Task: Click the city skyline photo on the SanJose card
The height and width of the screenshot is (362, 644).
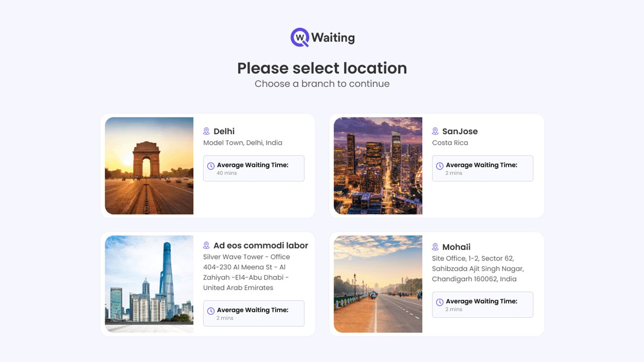Action: tap(378, 166)
